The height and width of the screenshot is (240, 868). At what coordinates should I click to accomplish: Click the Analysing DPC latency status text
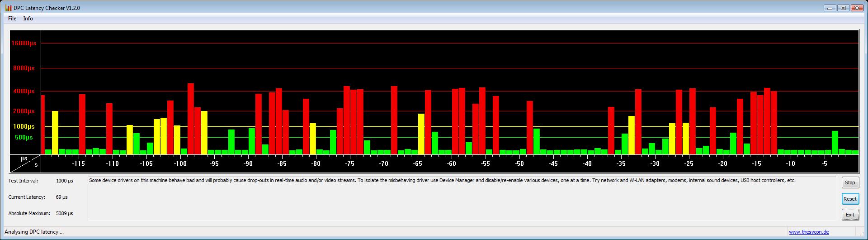pyautogui.click(x=34, y=232)
